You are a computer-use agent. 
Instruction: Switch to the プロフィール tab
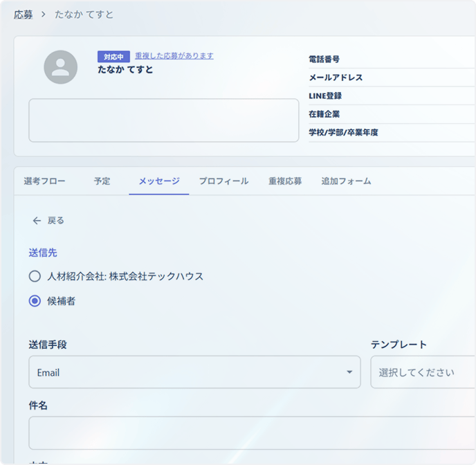223,181
